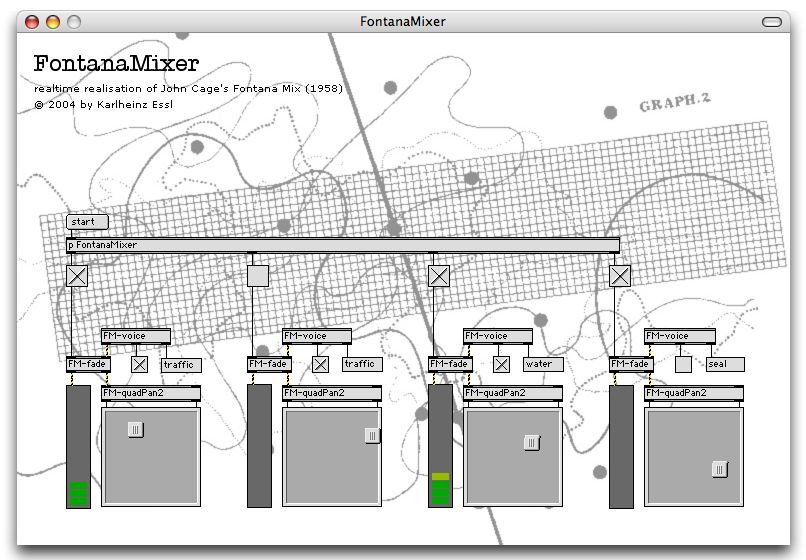Close the FontanaMixer window with red button
This screenshot has width=806, height=560.
tap(32, 22)
